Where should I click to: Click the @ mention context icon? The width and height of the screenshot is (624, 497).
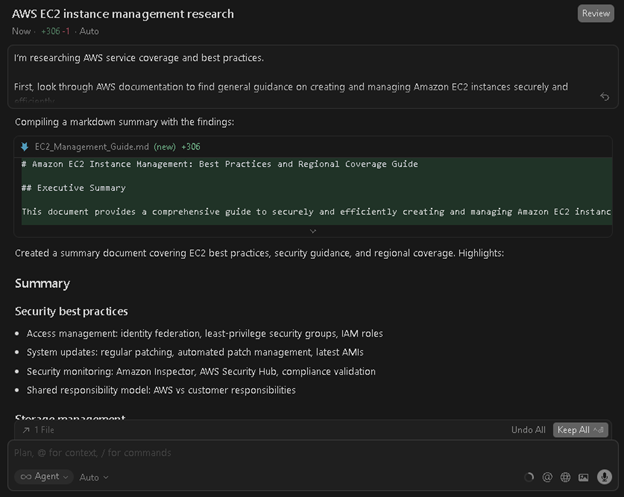tap(547, 477)
